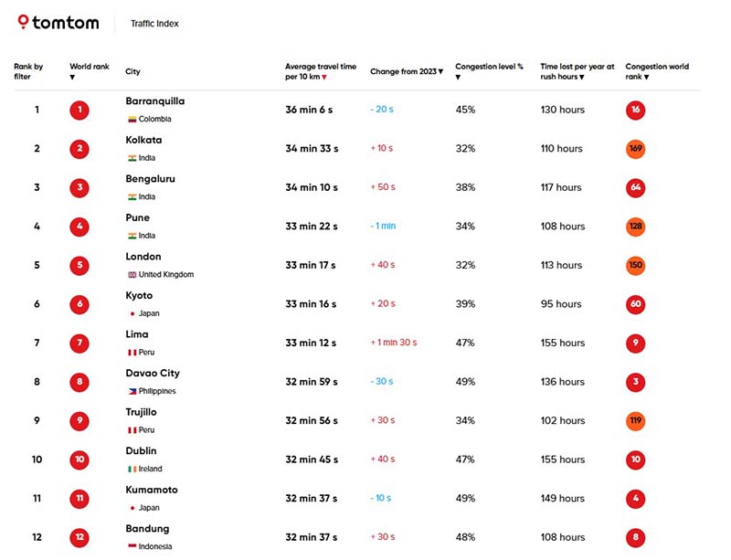Click Davao City's congestion rank 3 badge
The image size is (731, 560).
pyautogui.click(x=635, y=382)
